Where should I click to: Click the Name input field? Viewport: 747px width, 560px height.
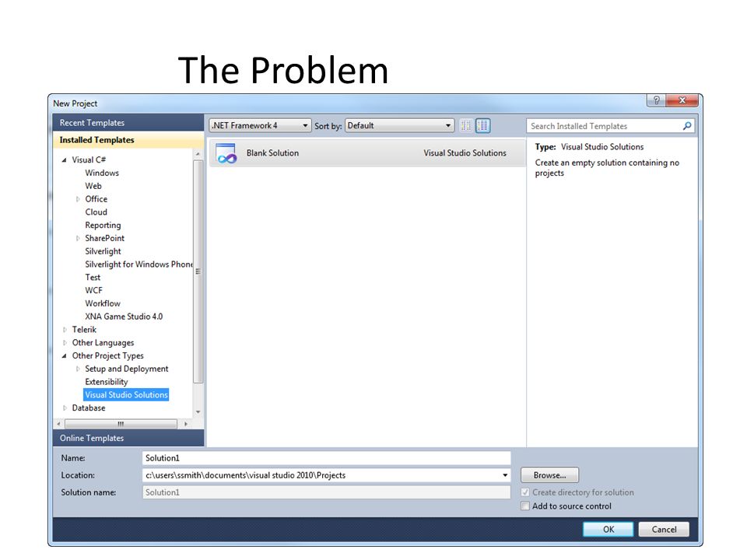click(326, 458)
